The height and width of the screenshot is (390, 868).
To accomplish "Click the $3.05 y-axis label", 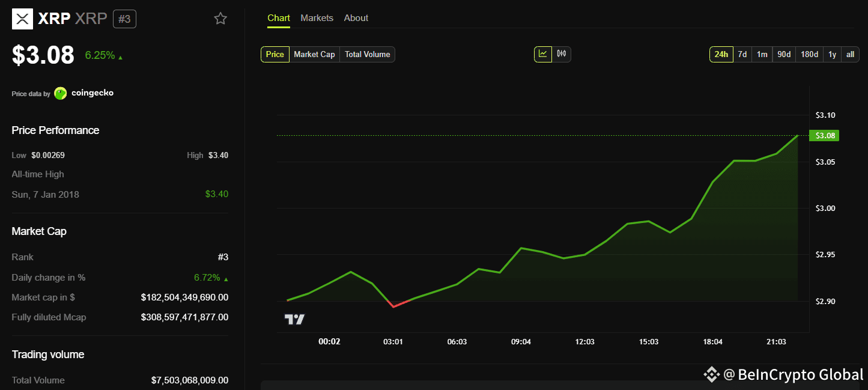I will pos(825,162).
